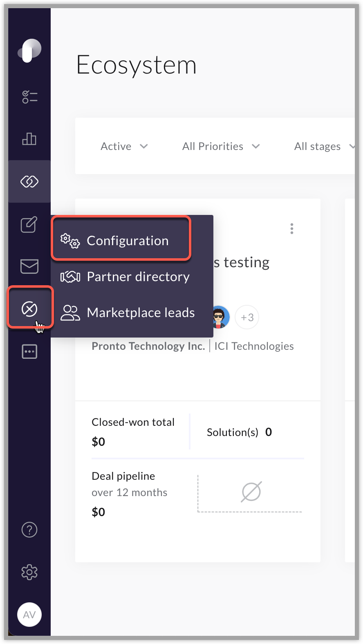This screenshot has width=363, height=644.
Task: Expand the All Priorities dropdown
Action: click(x=221, y=146)
